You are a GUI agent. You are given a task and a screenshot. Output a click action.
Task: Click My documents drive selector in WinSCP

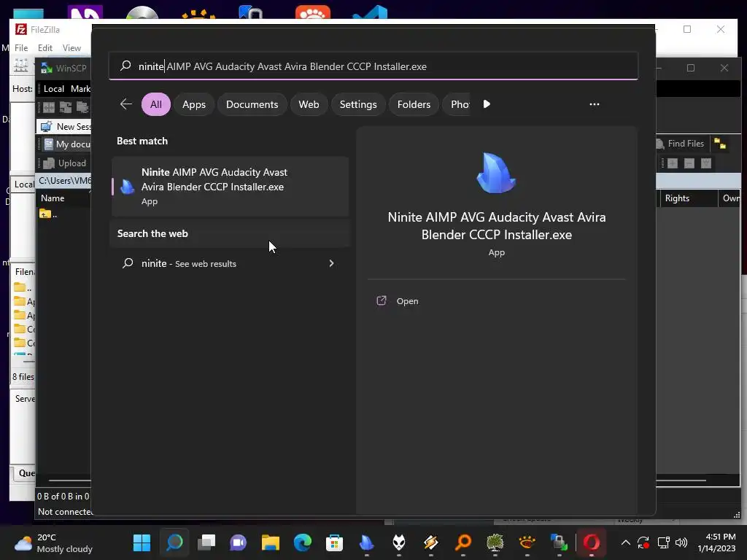click(67, 144)
